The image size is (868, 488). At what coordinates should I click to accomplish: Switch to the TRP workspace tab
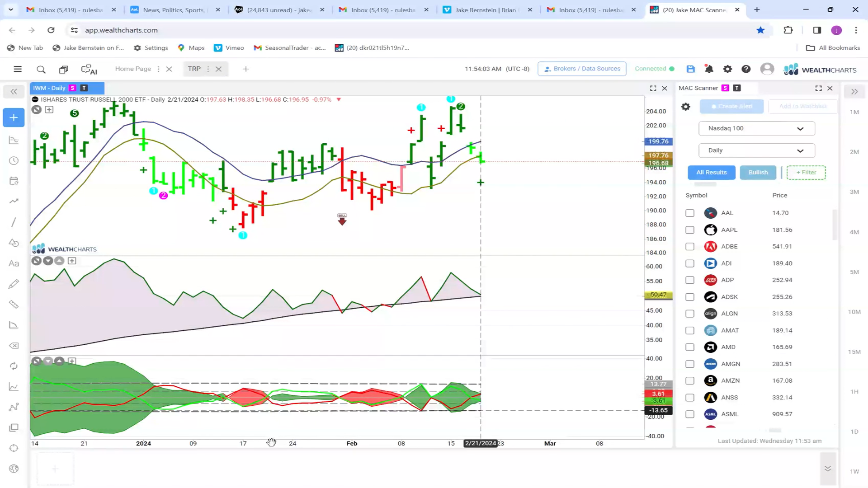[194, 69]
